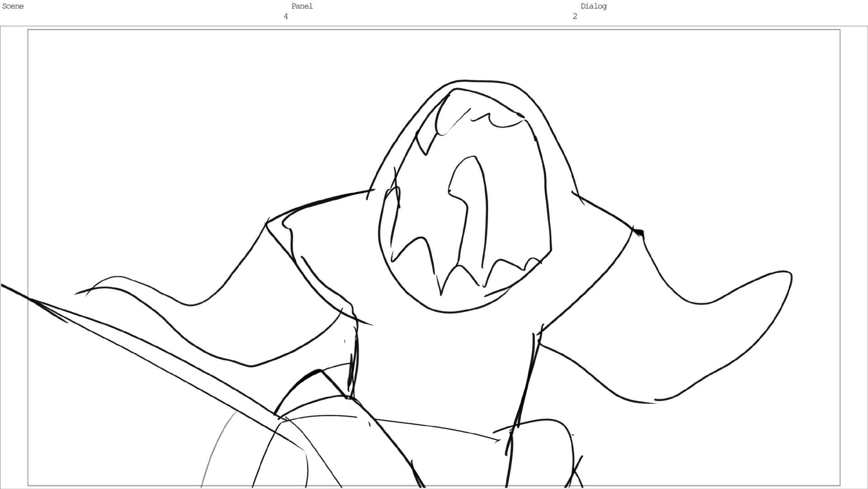Screen dimensions: 868x489
Task: Click the Panel header label
Action: (x=302, y=6)
